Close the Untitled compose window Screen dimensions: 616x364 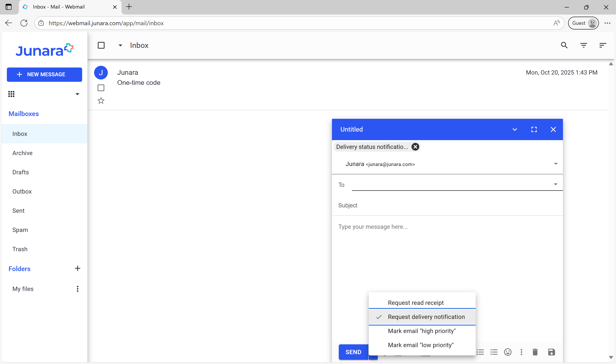[x=553, y=129]
